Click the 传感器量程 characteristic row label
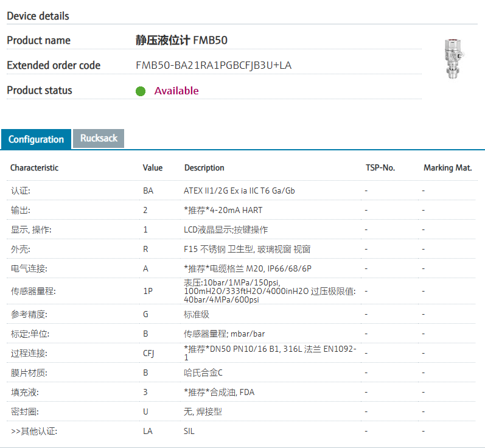 [x=33, y=291]
